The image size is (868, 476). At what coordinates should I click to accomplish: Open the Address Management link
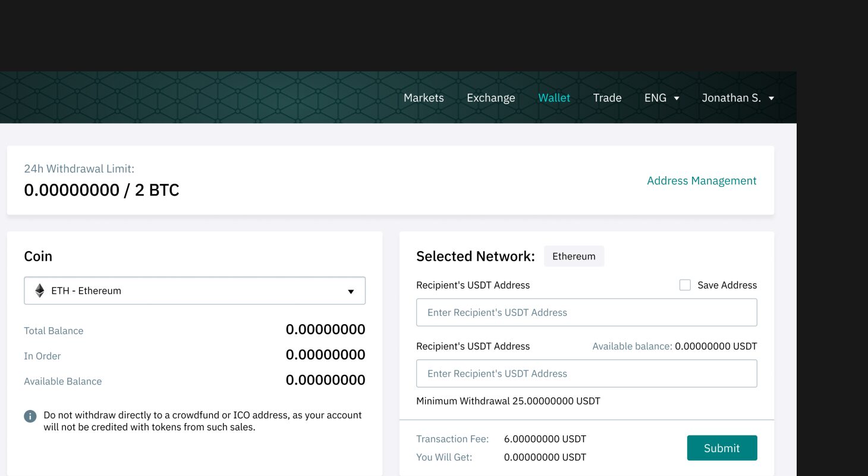[x=701, y=181]
